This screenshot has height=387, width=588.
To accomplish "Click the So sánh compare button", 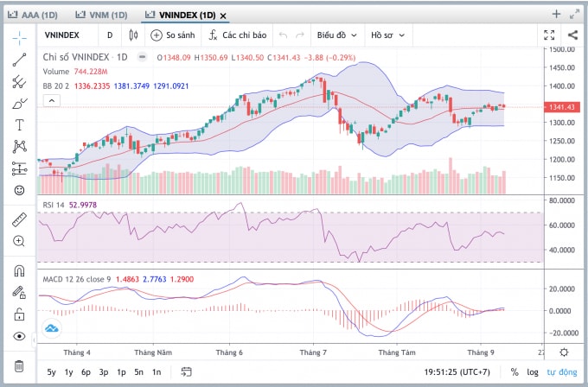I will (x=172, y=35).
